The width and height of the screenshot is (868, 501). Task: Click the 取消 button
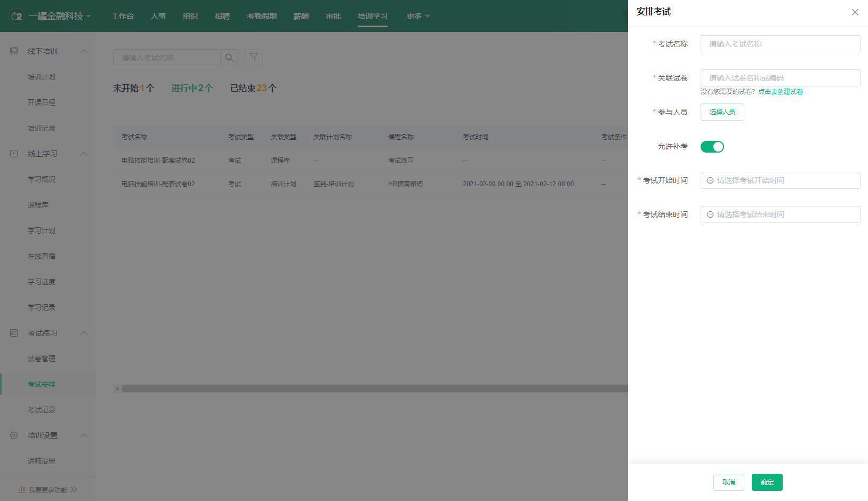pos(728,482)
